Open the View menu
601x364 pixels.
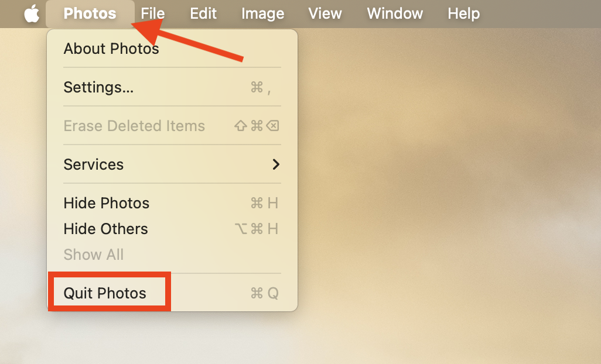[x=325, y=13]
